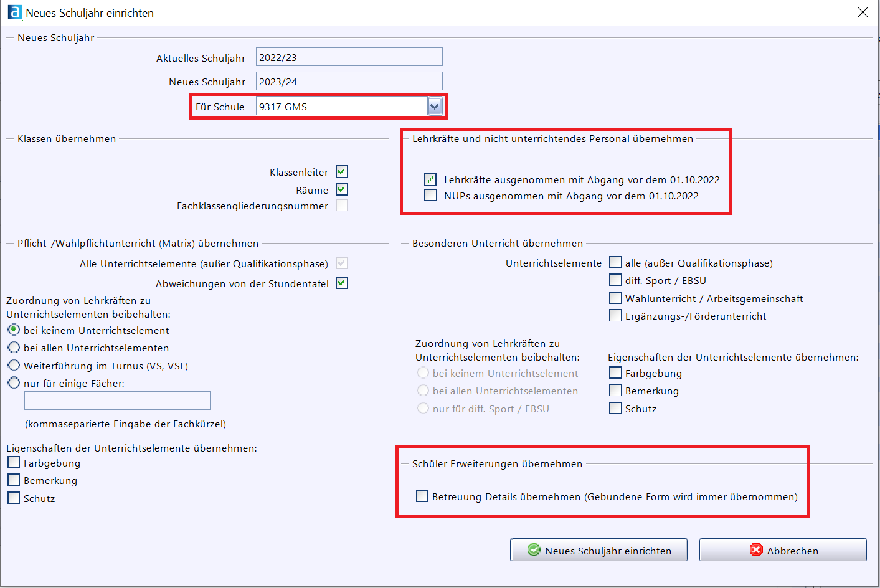The height and width of the screenshot is (588, 880).
Task: Enable left Bemerkung checkbox under Pflichtunterricht
Action: (x=14, y=480)
